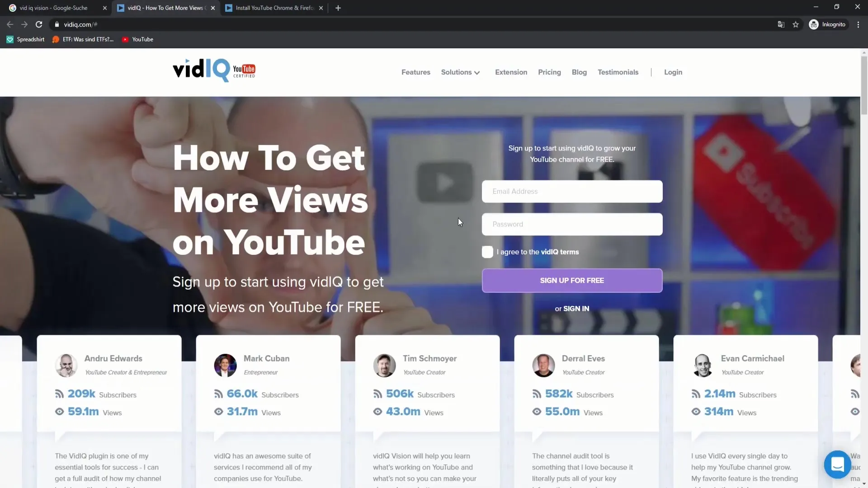868x488 pixels.
Task: Click the Login link
Action: coord(673,72)
